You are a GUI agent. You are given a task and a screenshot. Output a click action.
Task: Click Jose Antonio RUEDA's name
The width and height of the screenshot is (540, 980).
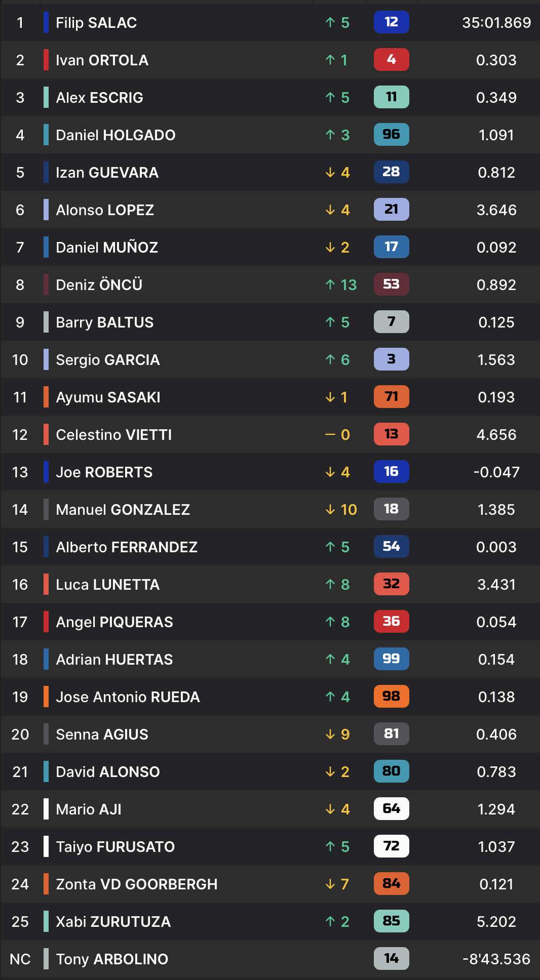point(128,697)
